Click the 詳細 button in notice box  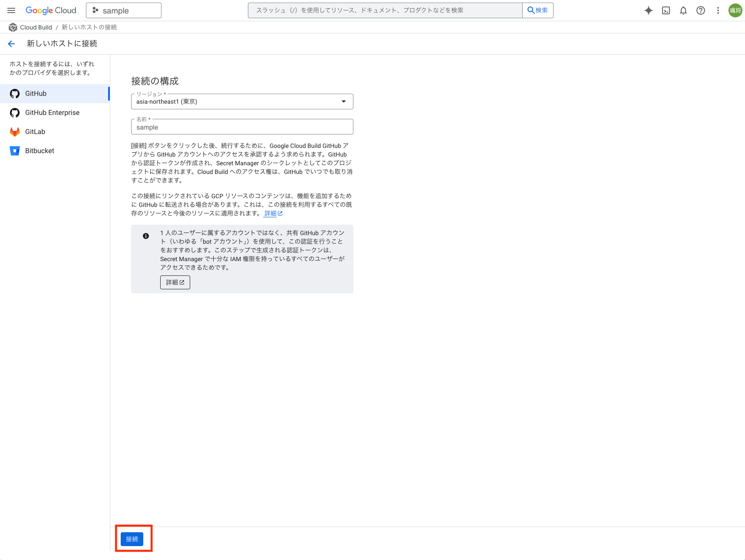pyautogui.click(x=175, y=282)
